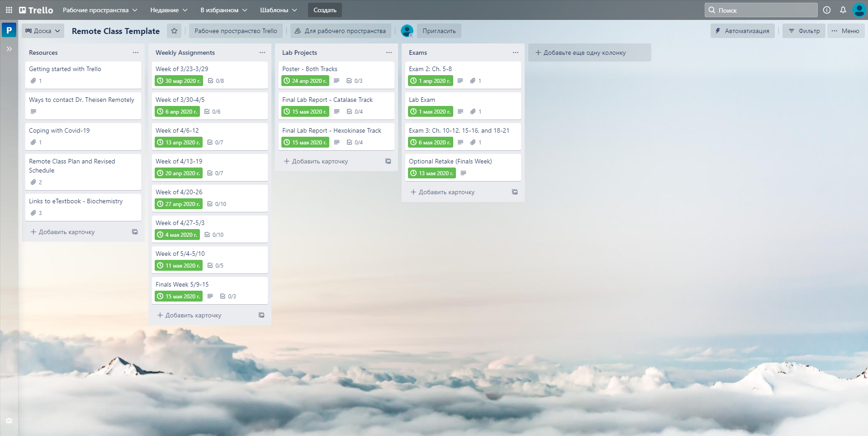
Task: Toggle due date 30 мар 2020 complete
Action: pyautogui.click(x=179, y=81)
